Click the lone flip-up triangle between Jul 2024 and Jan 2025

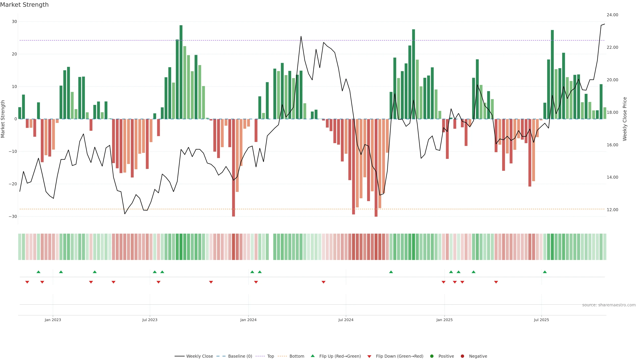tap(391, 272)
